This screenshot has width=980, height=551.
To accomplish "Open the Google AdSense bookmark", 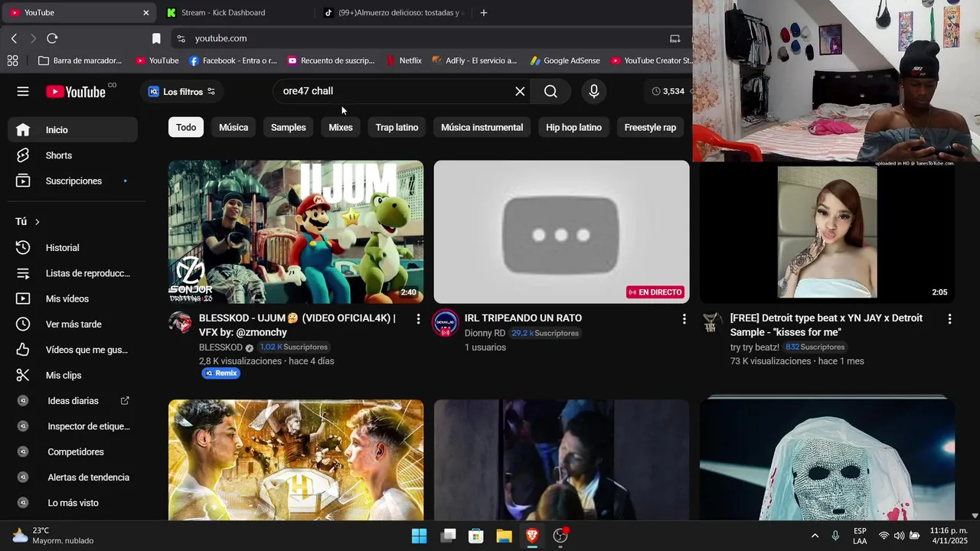I will pyautogui.click(x=565, y=60).
